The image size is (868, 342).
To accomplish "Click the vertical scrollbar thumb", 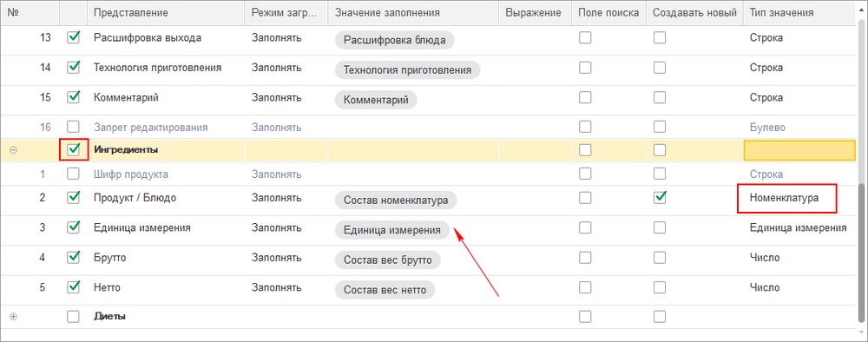I will [861, 252].
